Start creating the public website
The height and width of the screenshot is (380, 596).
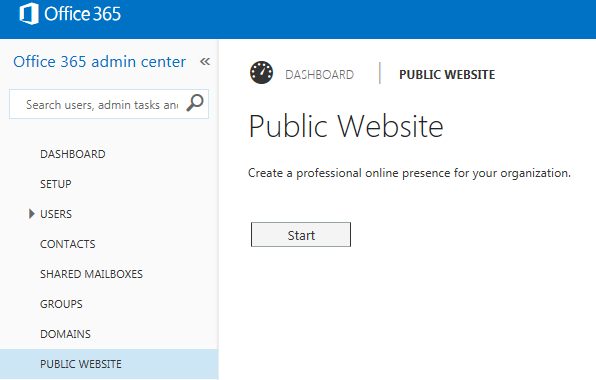pos(301,235)
